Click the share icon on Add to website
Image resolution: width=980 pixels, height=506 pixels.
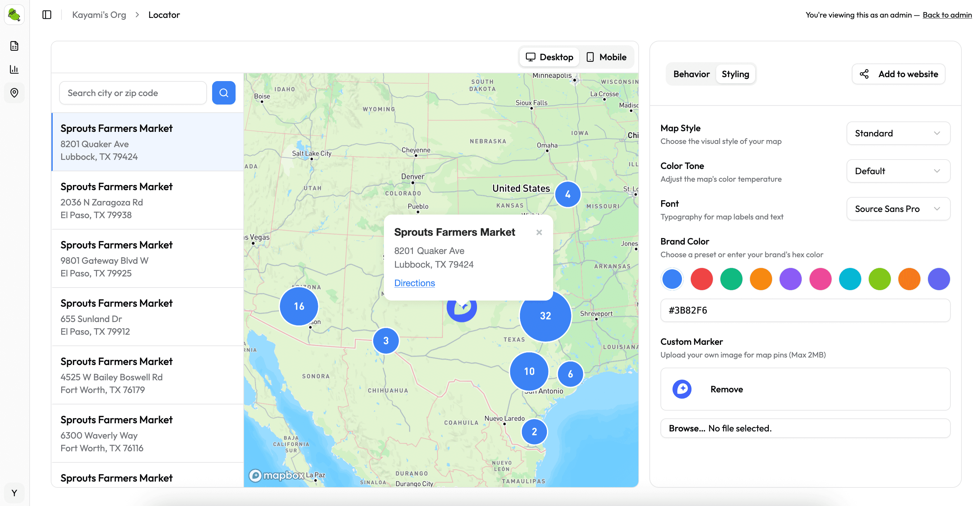pyautogui.click(x=864, y=74)
